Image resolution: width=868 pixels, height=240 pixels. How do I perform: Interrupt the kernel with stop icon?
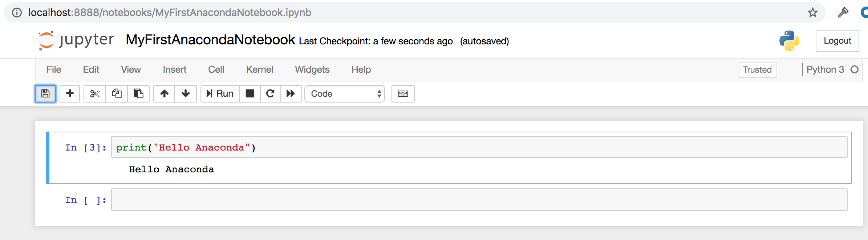(x=250, y=93)
